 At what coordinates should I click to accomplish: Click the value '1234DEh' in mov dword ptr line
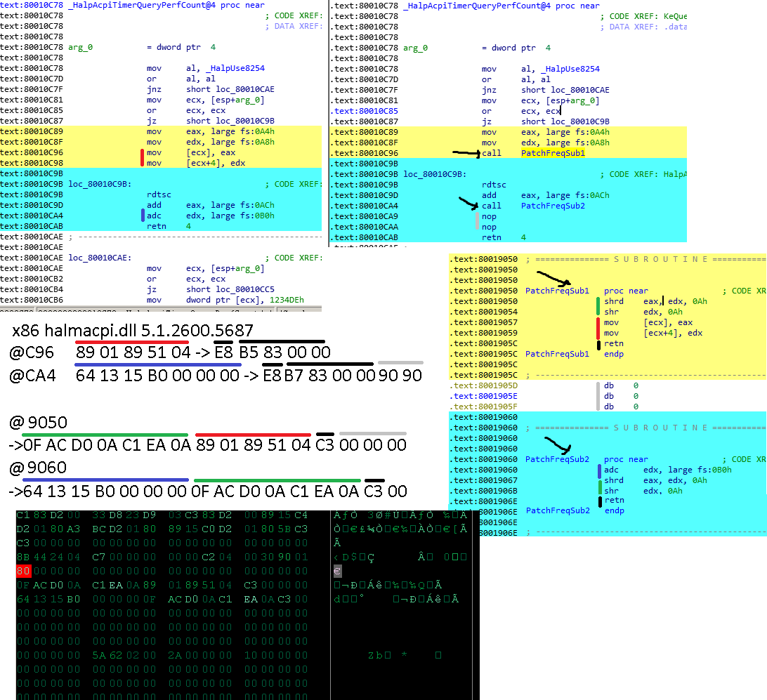tap(287, 300)
